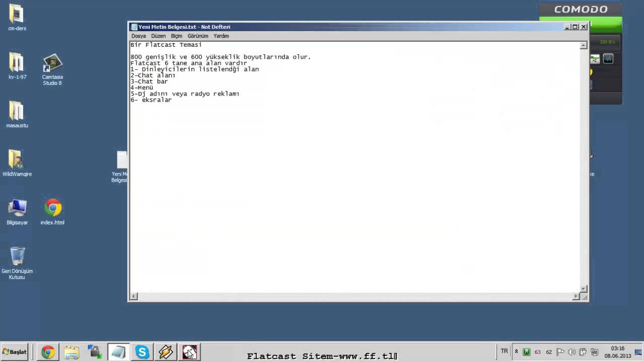644x362 pixels.
Task: Open the Düzen menu
Action: 158,36
